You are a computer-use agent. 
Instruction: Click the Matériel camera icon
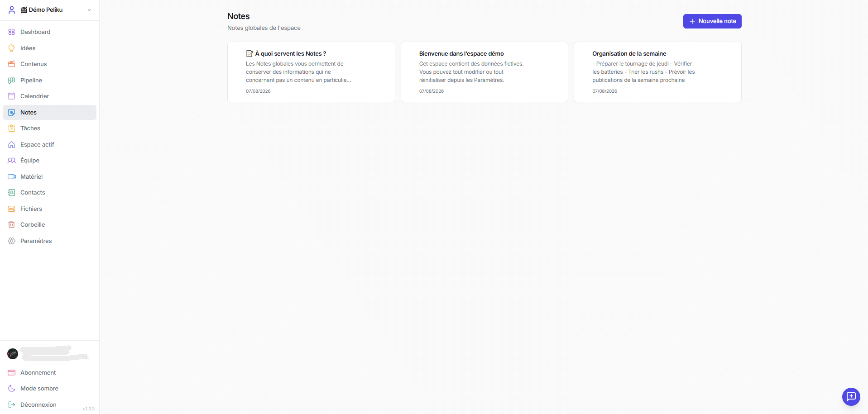tap(12, 177)
